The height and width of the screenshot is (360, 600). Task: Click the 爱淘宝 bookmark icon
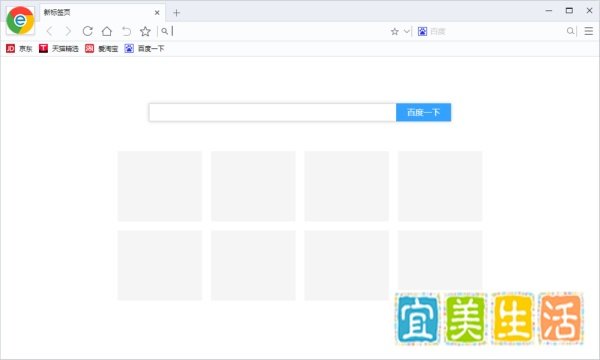tap(89, 49)
